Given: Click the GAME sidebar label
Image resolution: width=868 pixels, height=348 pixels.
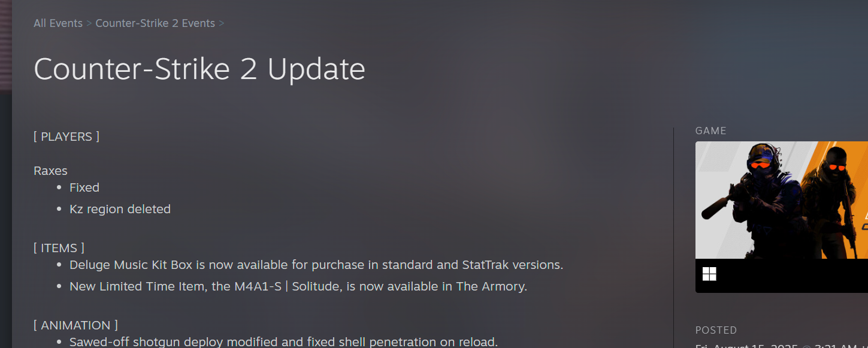Looking at the screenshot, I should point(711,131).
